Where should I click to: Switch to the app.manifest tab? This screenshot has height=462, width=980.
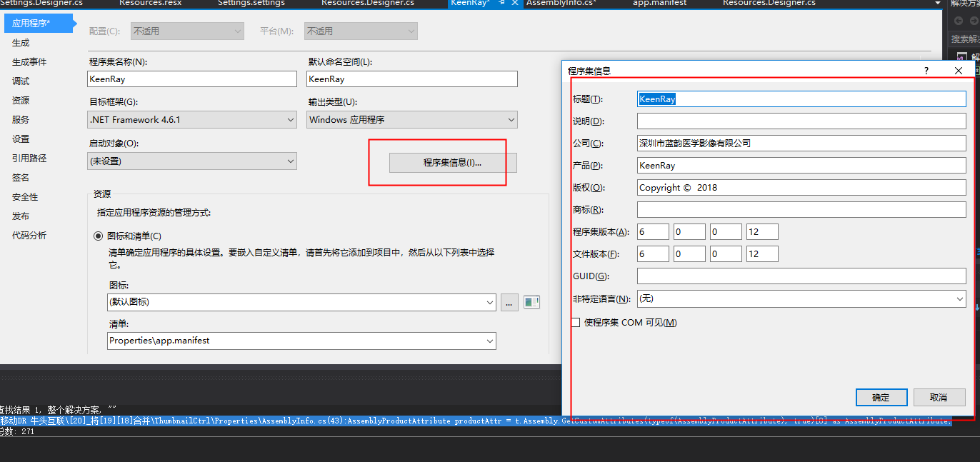[659, 3]
